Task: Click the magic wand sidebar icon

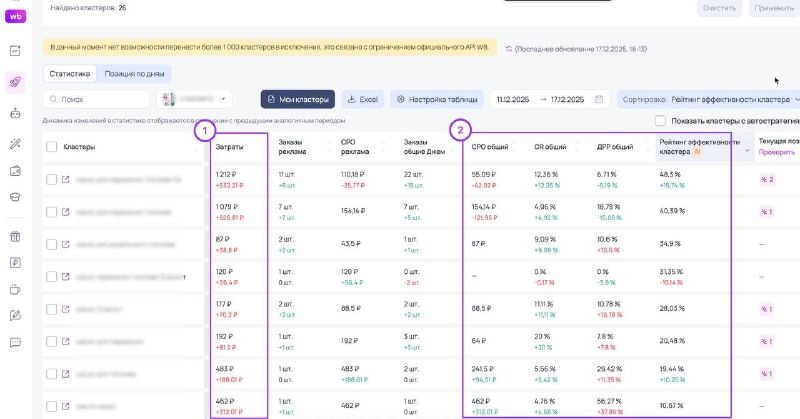Action: (15, 144)
